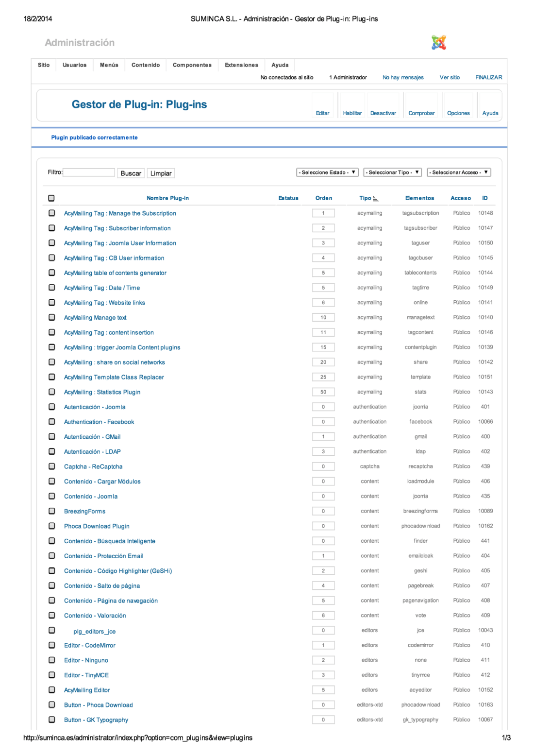This screenshot has height=756, width=534.
Task: Check the Phoca Download Plugin row checkbox
Action: (x=51, y=526)
